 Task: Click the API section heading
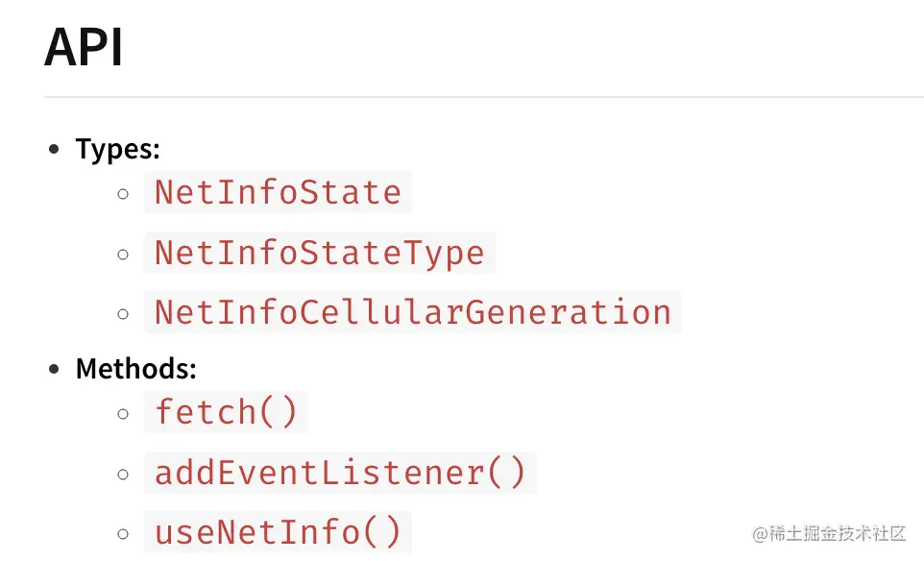[x=84, y=48]
